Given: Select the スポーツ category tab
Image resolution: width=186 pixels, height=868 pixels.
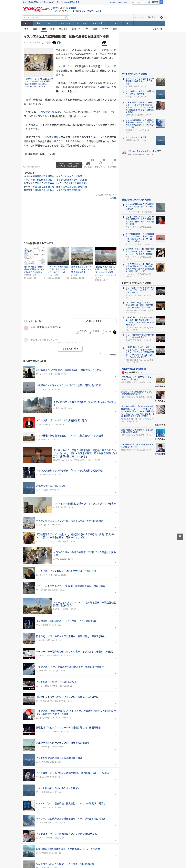Looking at the screenshot, I should 76,29.
